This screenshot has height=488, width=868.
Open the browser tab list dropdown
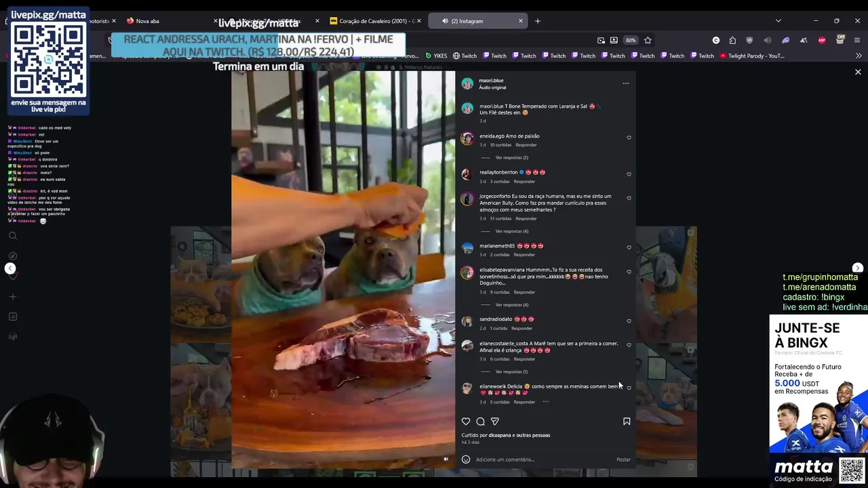point(778,21)
